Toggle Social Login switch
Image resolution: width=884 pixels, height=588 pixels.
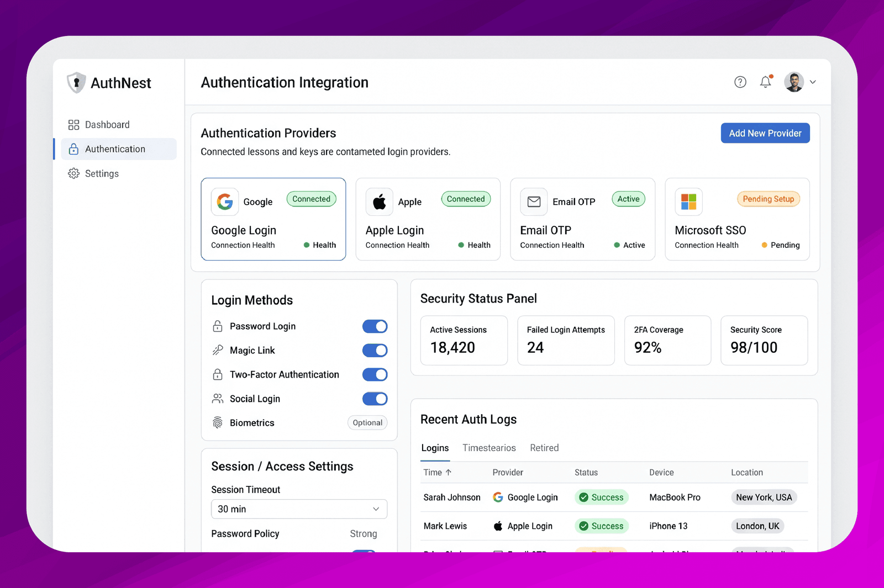coord(375,399)
